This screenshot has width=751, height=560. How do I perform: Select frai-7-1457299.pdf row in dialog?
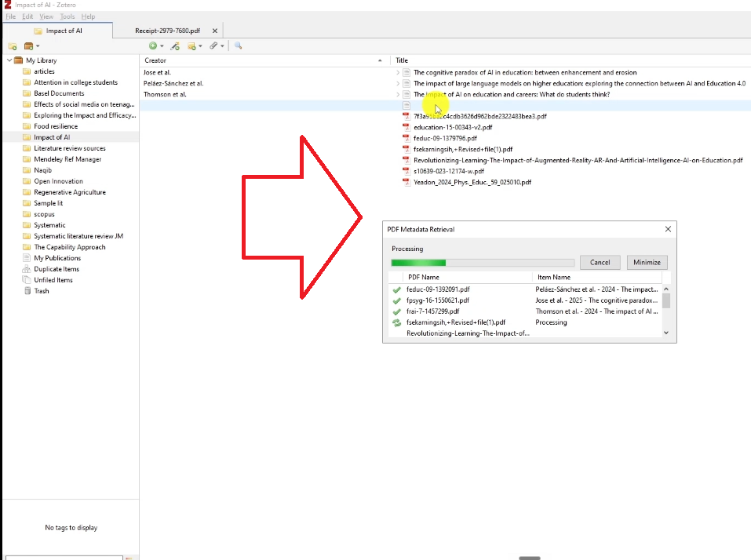[525, 311]
